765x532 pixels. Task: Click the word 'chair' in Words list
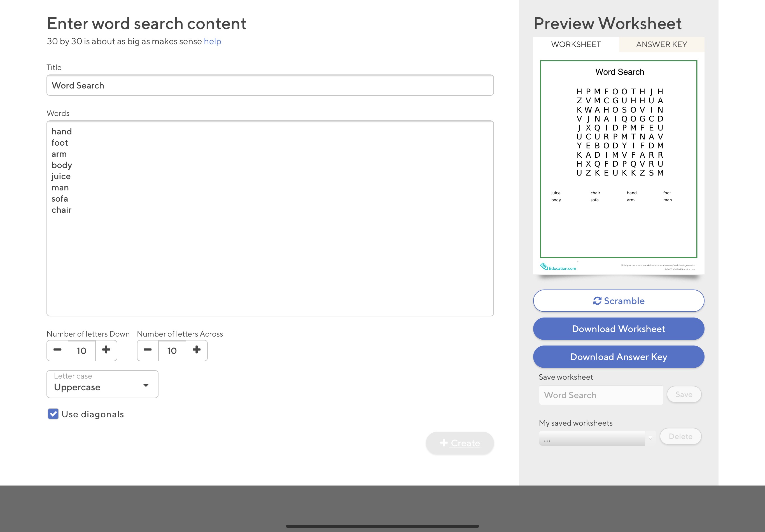click(61, 210)
